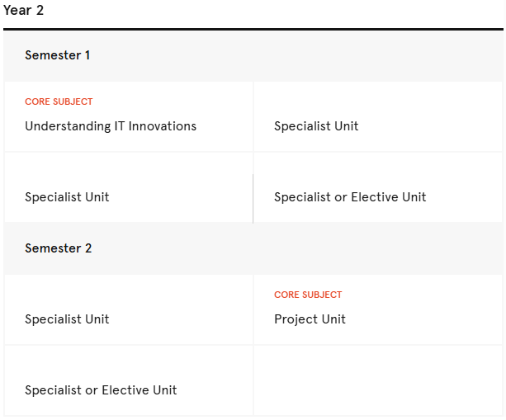Image resolution: width=506 pixels, height=420 pixels.
Task: Click the vertical divider between Semester 1 cells
Action: [253, 199]
